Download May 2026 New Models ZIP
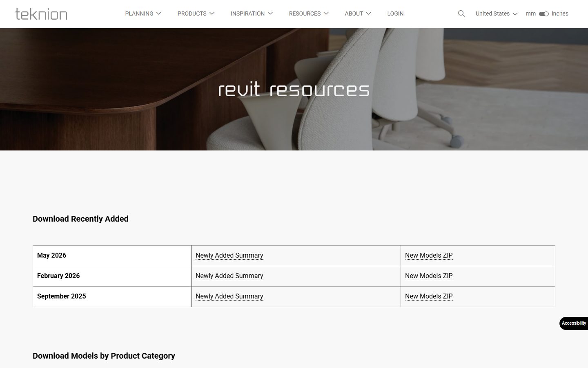588x368 pixels. (x=429, y=256)
